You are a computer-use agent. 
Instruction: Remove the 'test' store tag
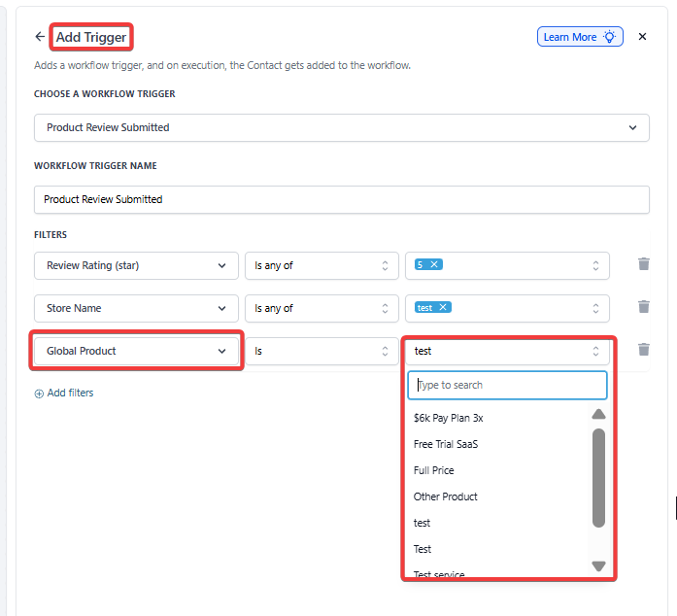pyautogui.click(x=443, y=307)
